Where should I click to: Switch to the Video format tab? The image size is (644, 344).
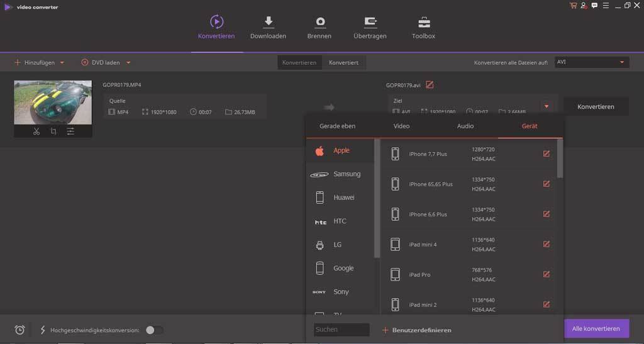click(x=402, y=126)
